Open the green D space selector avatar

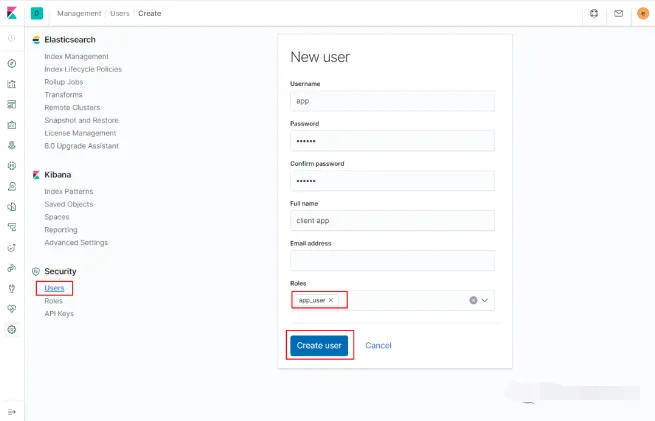(37, 13)
